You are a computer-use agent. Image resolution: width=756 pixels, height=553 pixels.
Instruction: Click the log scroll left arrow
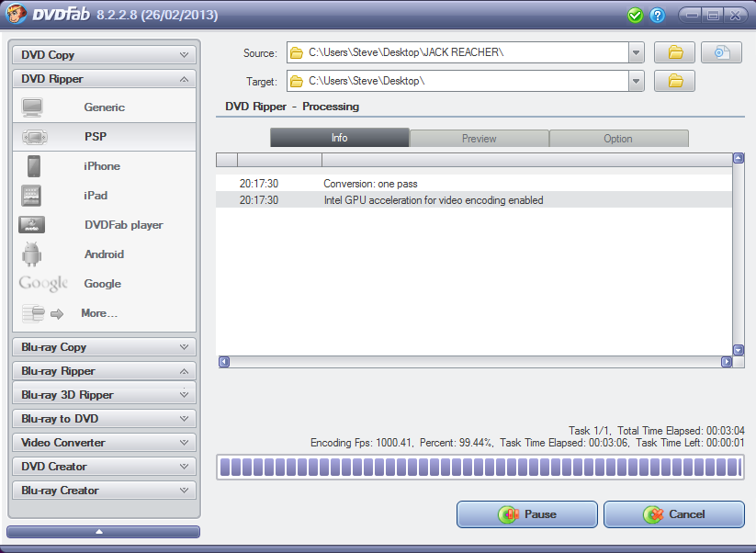click(224, 362)
